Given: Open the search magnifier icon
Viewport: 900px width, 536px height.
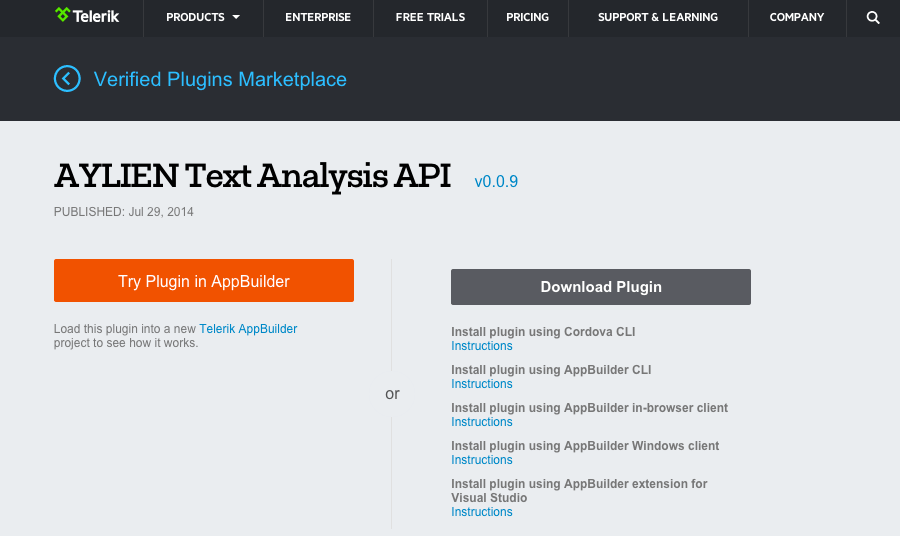Looking at the screenshot, I should click(x=872, y=18).
